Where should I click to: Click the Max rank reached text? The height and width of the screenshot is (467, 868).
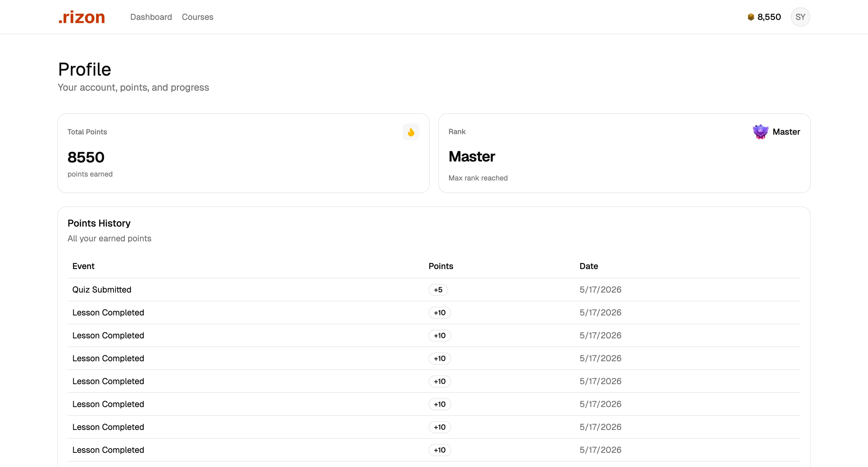point(478,178)
